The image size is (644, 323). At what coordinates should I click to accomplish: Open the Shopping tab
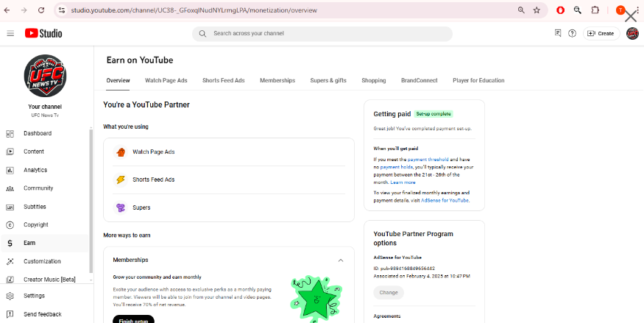click(x=374, y=80)
